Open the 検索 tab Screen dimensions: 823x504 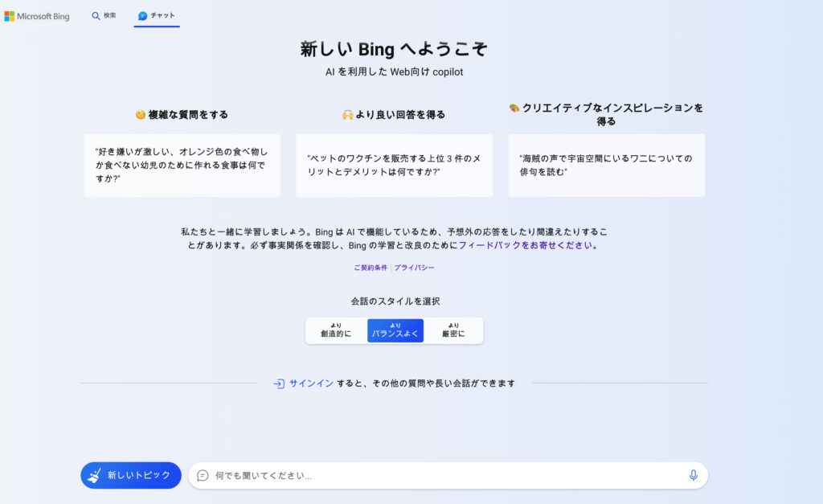coord(104,16)
